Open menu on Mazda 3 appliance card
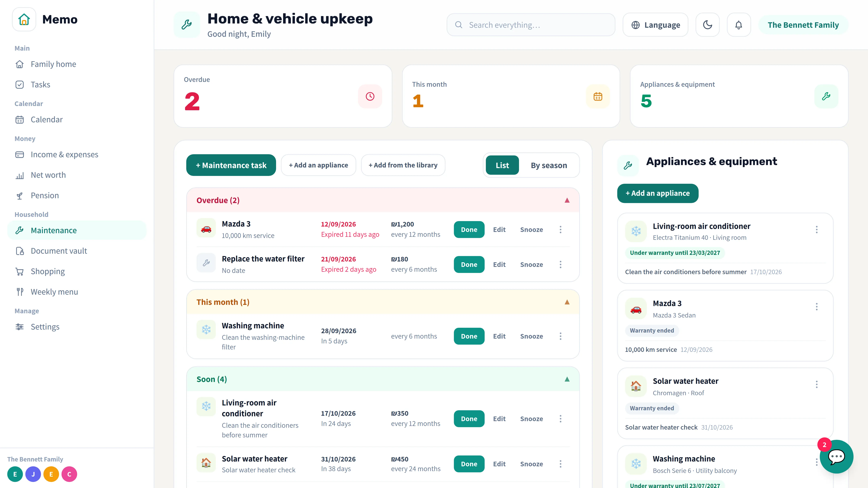Viewport: 868px width, 488px height. [816, 306]
